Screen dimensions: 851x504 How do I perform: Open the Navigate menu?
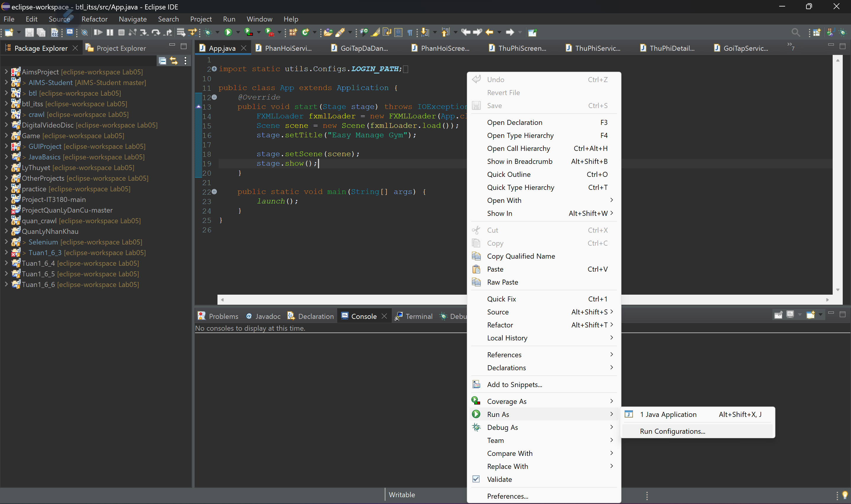[x=132, y=19]
